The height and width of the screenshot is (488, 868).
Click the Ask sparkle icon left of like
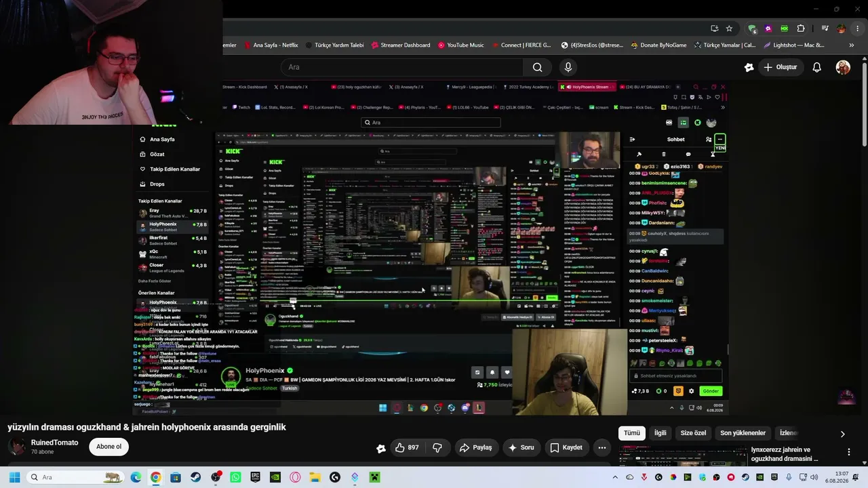[x=381, y=447]
